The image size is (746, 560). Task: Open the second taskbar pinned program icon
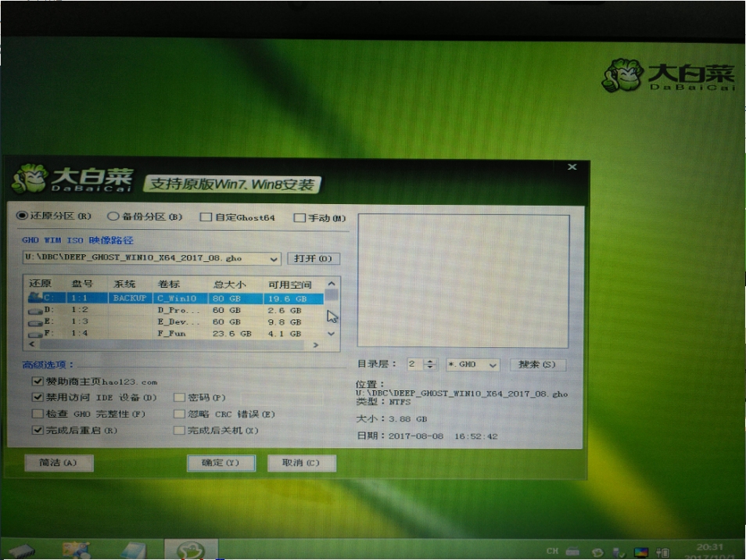[x=76, y=550]
